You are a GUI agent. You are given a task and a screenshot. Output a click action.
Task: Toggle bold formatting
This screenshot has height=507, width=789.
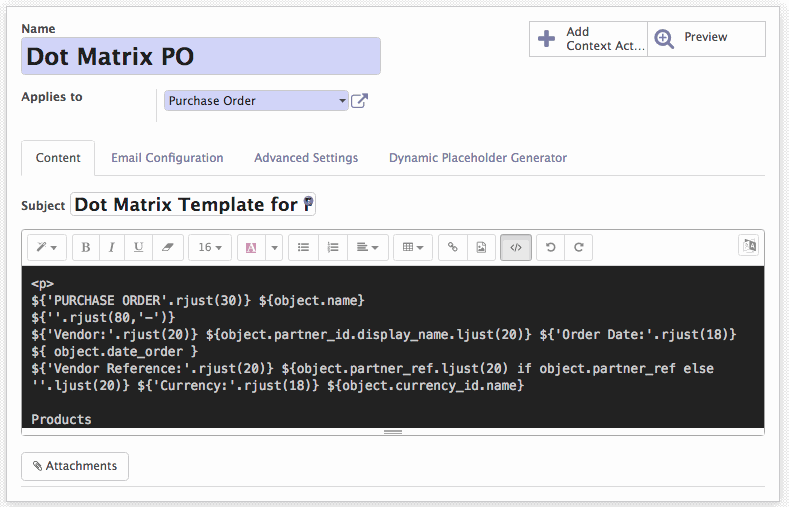point(86,247)
